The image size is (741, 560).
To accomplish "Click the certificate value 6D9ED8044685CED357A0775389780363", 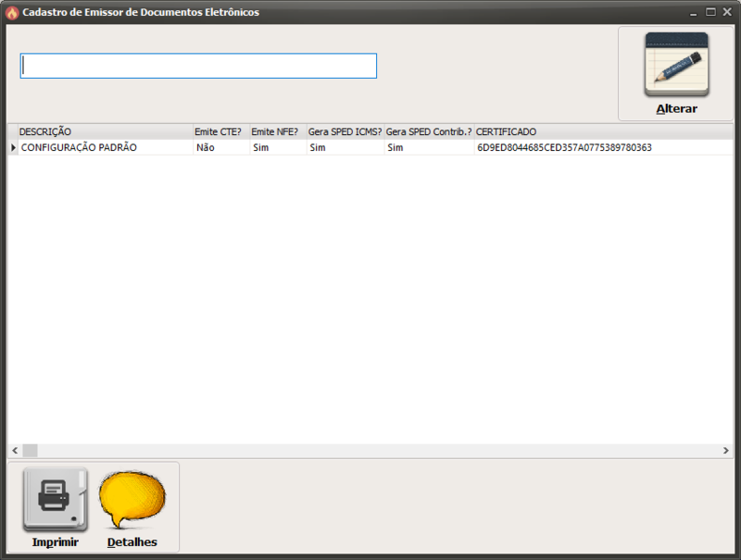I will click(564, 147).
